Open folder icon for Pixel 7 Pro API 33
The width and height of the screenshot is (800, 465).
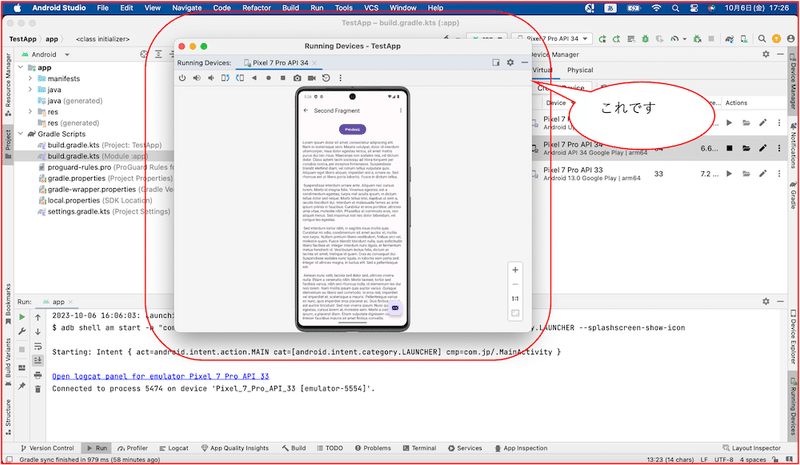point(746,174)
